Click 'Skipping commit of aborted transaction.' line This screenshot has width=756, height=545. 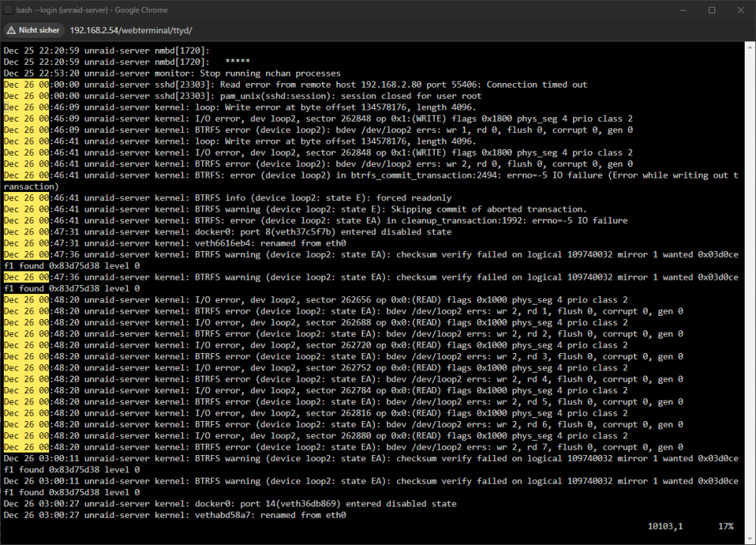point(296,209)
